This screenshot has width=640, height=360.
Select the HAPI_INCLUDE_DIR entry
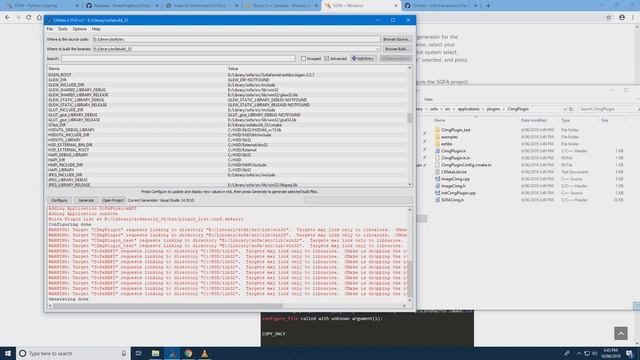pyautogui.click(x=65, y=165)
